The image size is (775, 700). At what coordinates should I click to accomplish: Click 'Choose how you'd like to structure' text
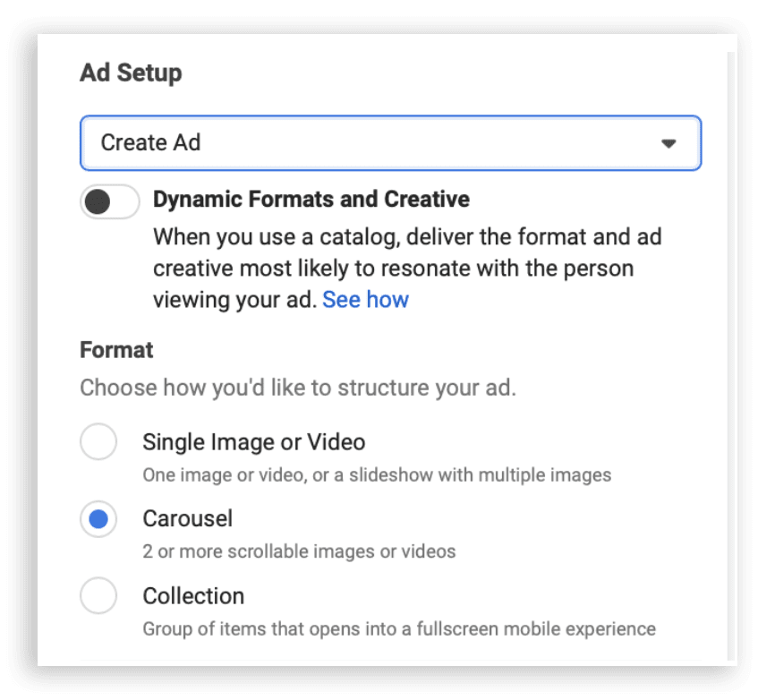coord(297,389)
